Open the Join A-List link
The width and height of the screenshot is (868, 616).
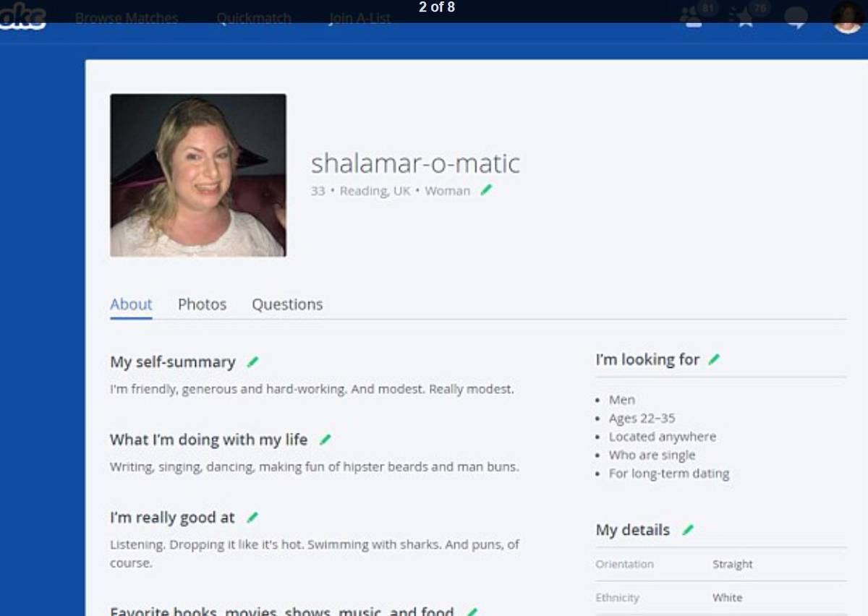coord(359,18)
